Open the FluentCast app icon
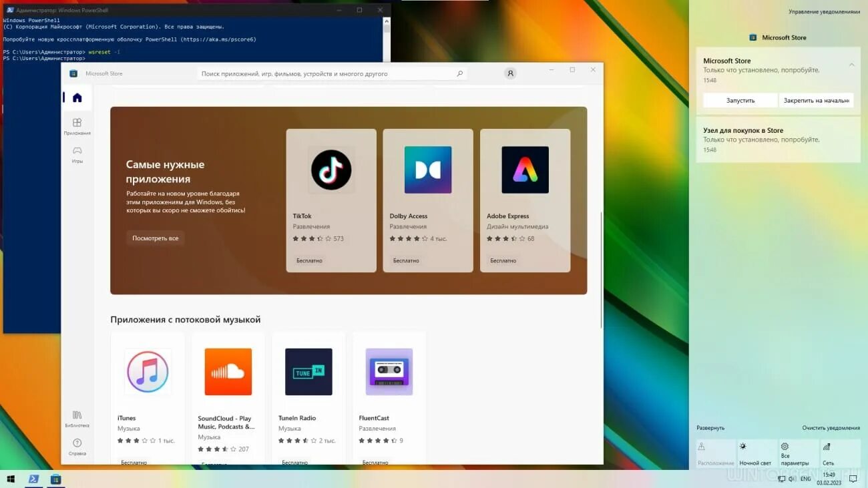This screenshot has height=488, width=868. tap(389, 372)
